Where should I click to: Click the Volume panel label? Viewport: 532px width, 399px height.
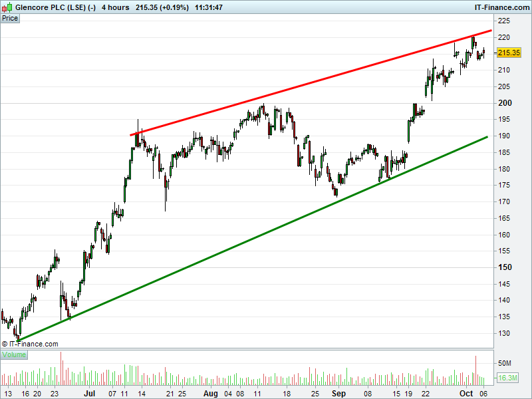14,354
